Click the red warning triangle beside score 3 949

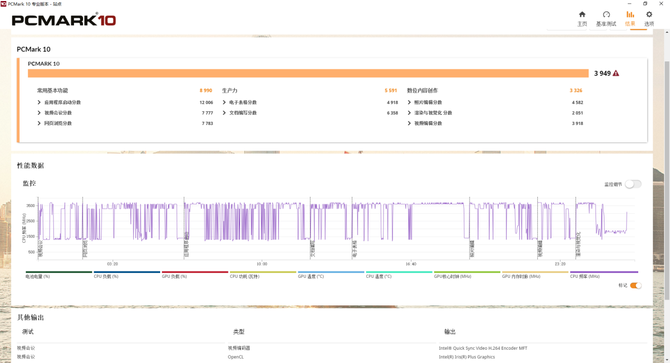click(x=616, y=73)
